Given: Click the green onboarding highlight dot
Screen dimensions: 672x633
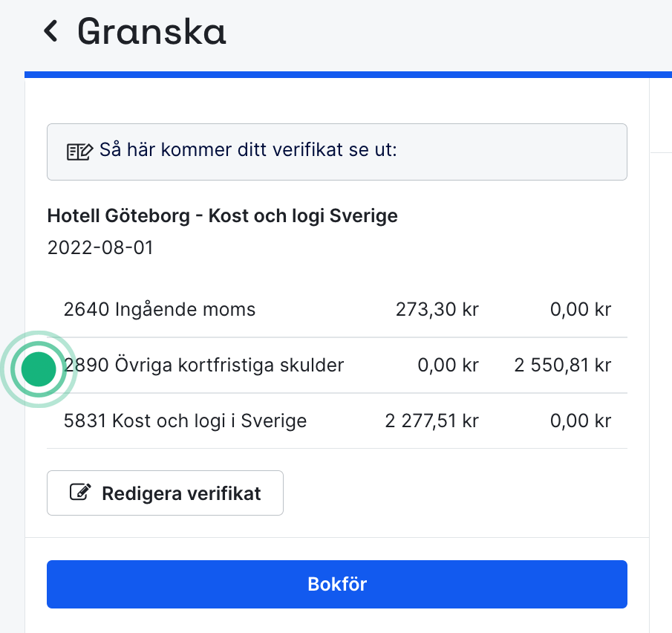Looking at the screenshot, I should pos(38,369).
